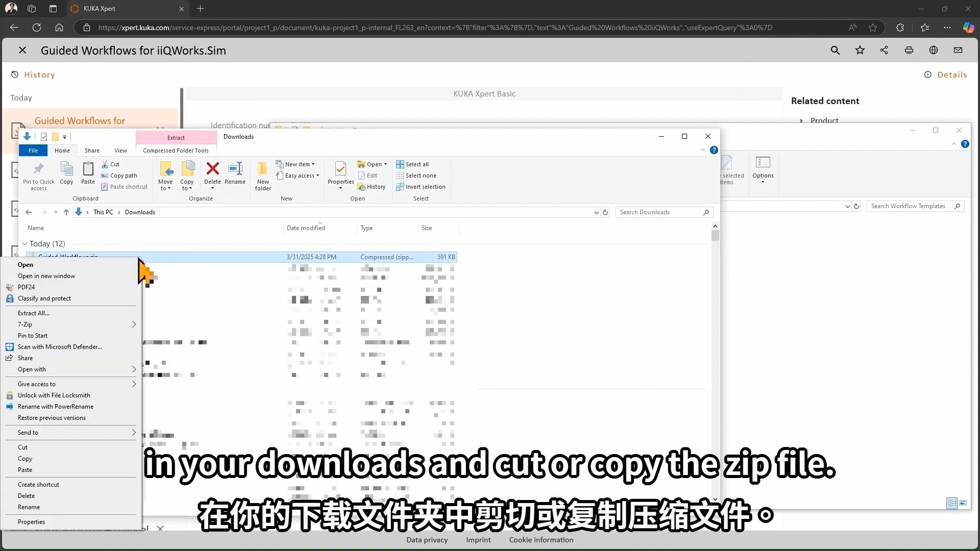Open the language globe icon
This screenshot has height=551, width=980.
(934, 50)
